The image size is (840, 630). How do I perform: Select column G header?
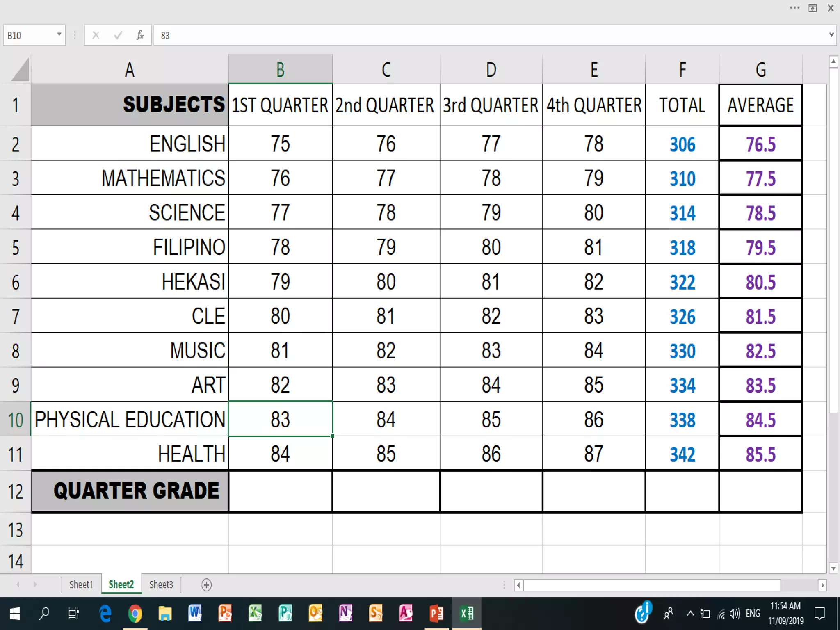pos(760,70)
